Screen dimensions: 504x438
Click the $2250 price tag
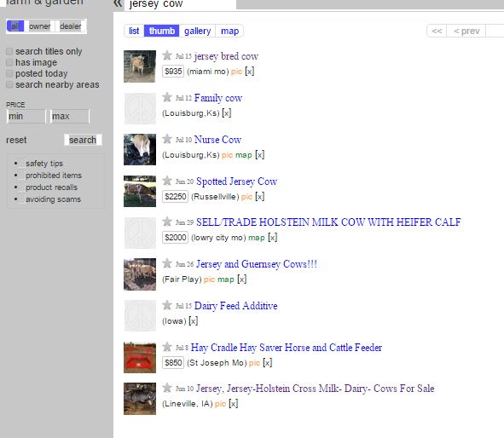(x=175, y=197)
